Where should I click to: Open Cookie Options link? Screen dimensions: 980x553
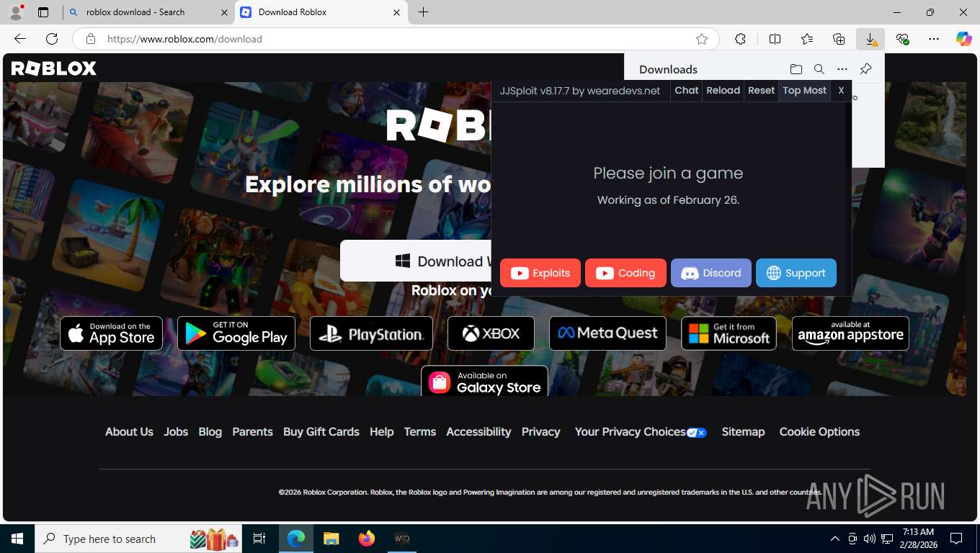(819, 431)
